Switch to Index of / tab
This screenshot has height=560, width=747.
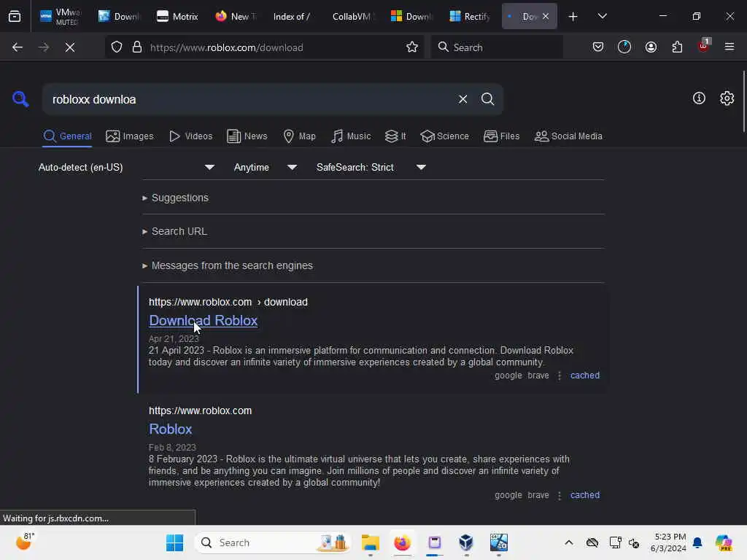tap(292, 17)
